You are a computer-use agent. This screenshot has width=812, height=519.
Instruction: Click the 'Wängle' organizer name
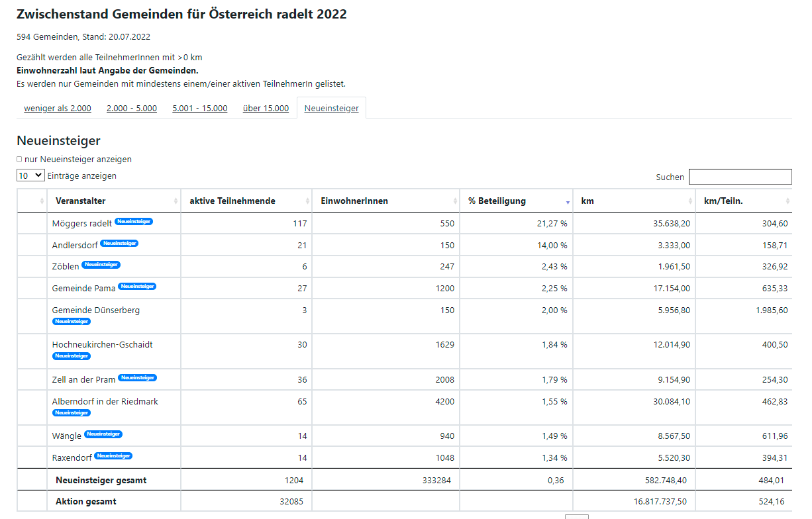coord(67,436)
